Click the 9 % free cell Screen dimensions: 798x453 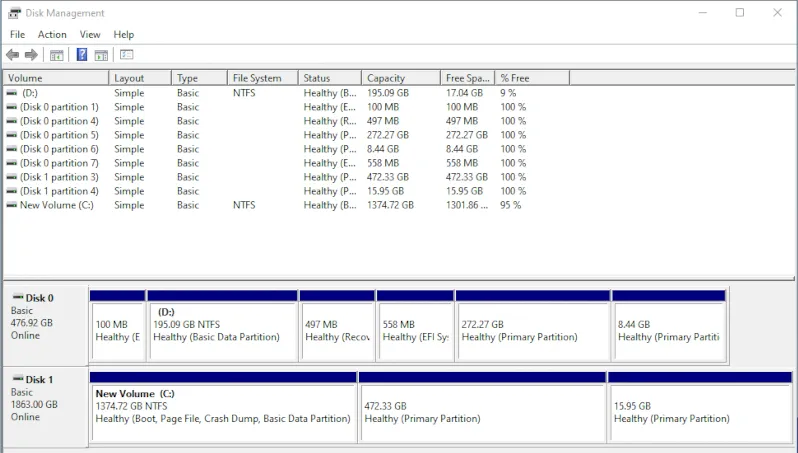tap(508, 93)
